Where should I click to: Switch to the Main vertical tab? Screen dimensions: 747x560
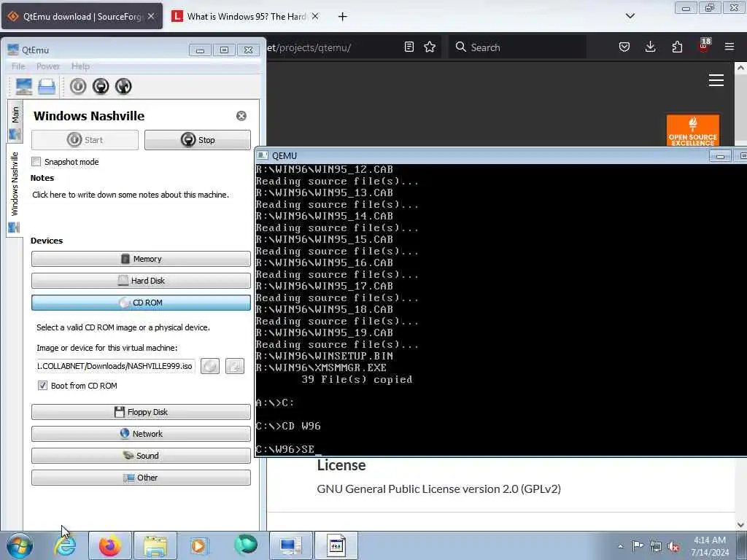coord(15,120)
